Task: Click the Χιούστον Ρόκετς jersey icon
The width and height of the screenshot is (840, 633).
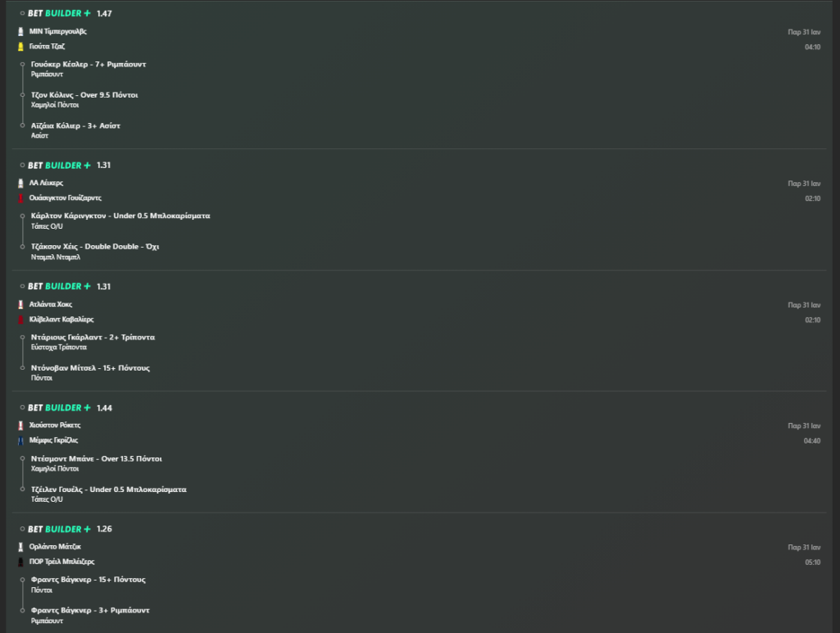Action: click(21, 426)
